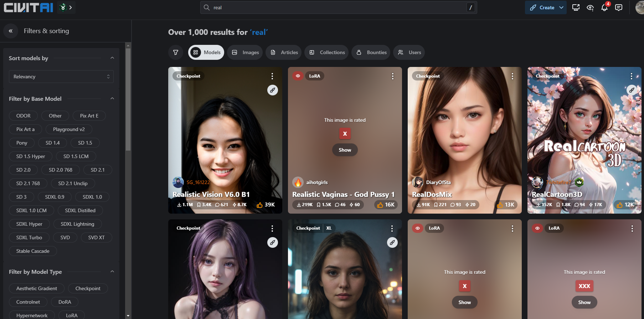Open the user avatar menu
The width and height of the screenshot is (644, 319).
[640, 7]
